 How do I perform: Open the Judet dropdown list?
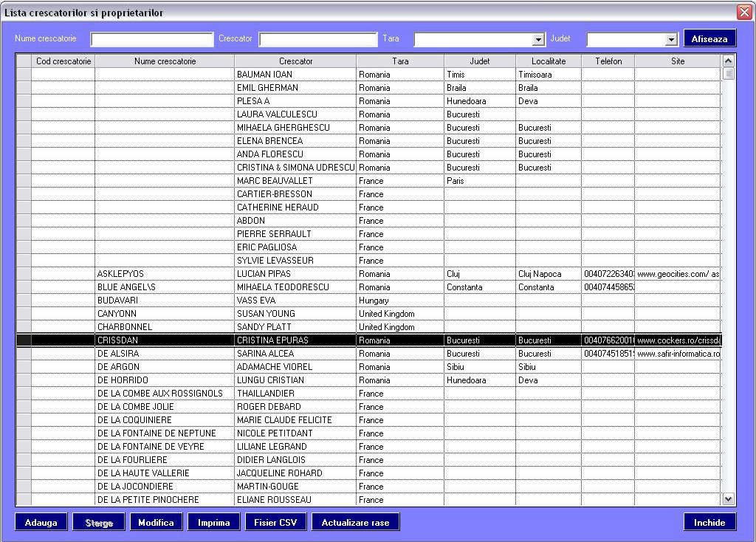pos(671,40)
